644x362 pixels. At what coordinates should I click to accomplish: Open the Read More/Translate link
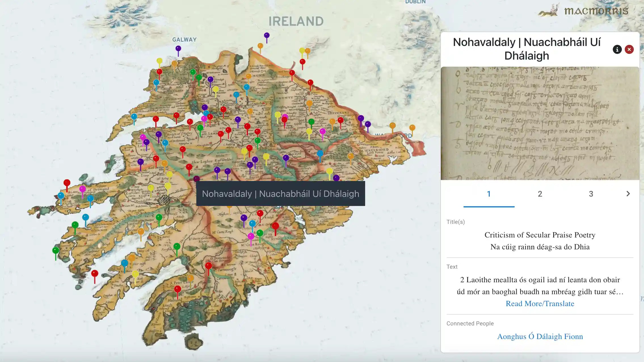pos(540,304)
